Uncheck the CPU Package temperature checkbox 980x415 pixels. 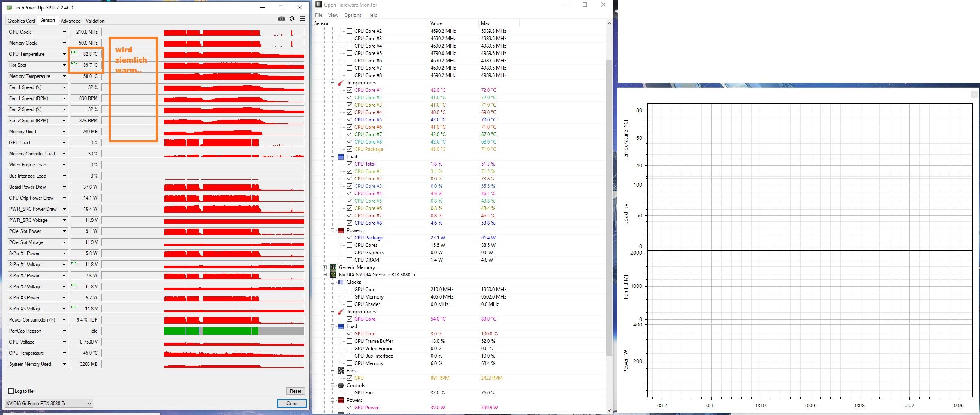click(x=349, y=149)
